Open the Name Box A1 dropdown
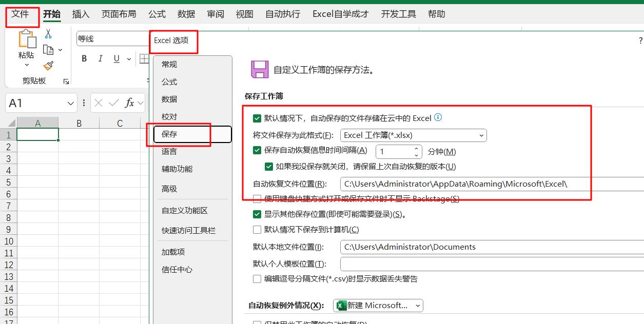Image resolution: width=644 pixels, height=324 pixels. (71, 104)
